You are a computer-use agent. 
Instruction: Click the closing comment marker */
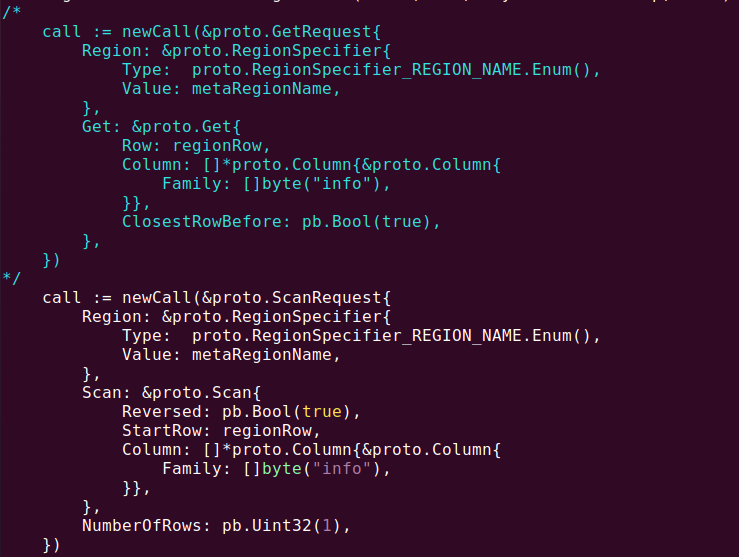(x=11, y=278)
